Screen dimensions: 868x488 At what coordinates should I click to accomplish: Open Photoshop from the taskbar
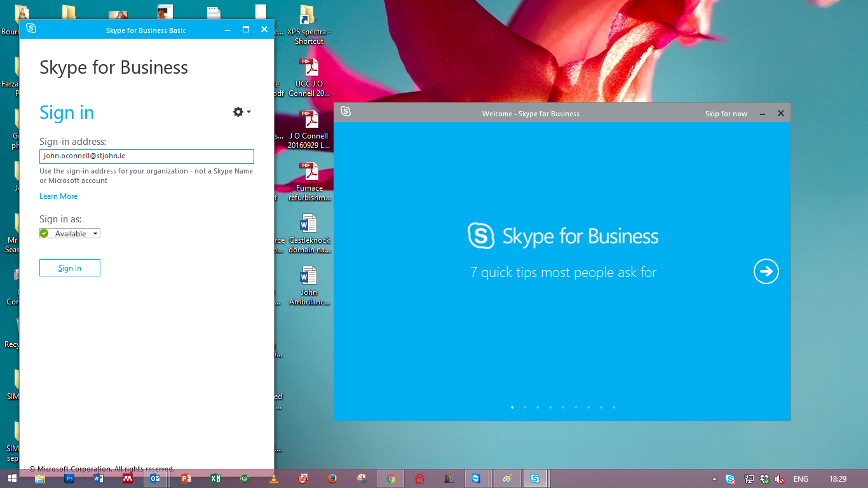point(70,478)
